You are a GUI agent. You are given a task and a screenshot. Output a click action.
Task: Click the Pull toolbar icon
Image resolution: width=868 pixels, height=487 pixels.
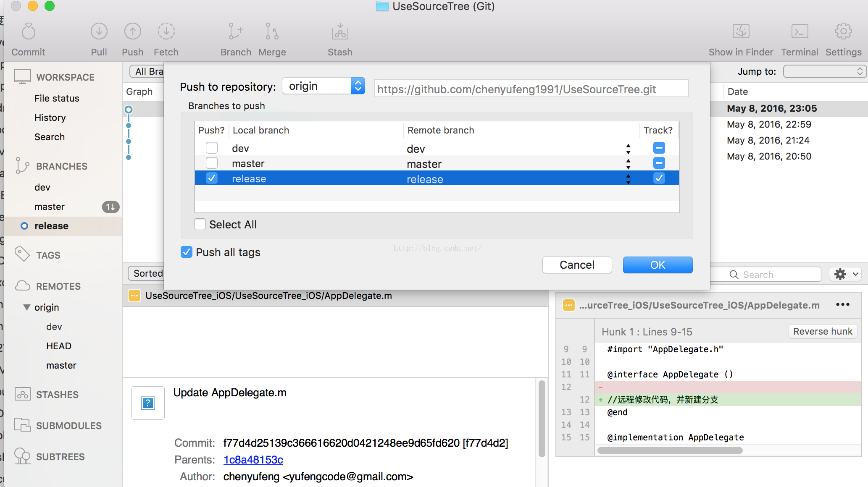coord(99,32)
